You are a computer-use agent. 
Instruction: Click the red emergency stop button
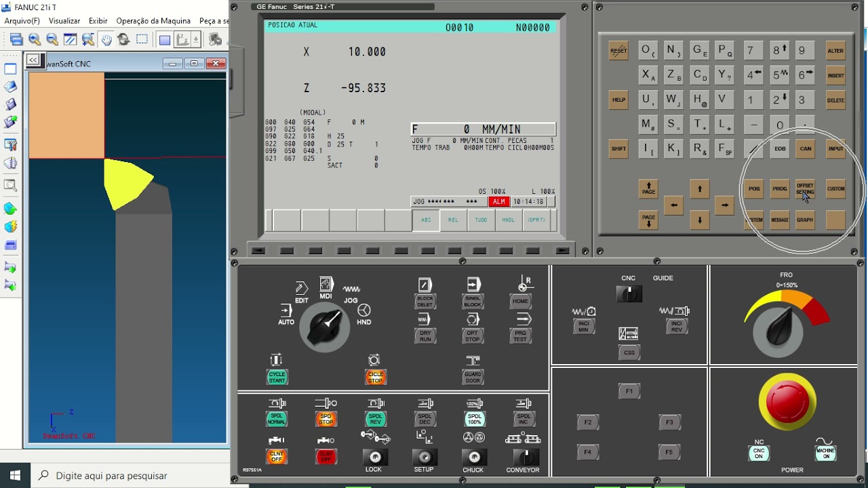tap(787, 401)
